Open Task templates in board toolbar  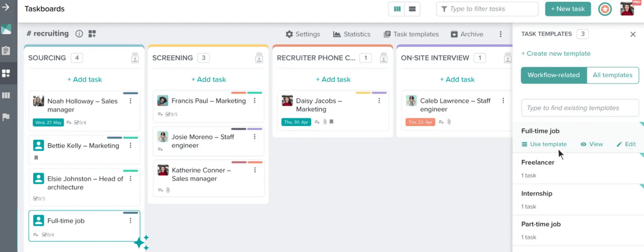tap(411, 34)
